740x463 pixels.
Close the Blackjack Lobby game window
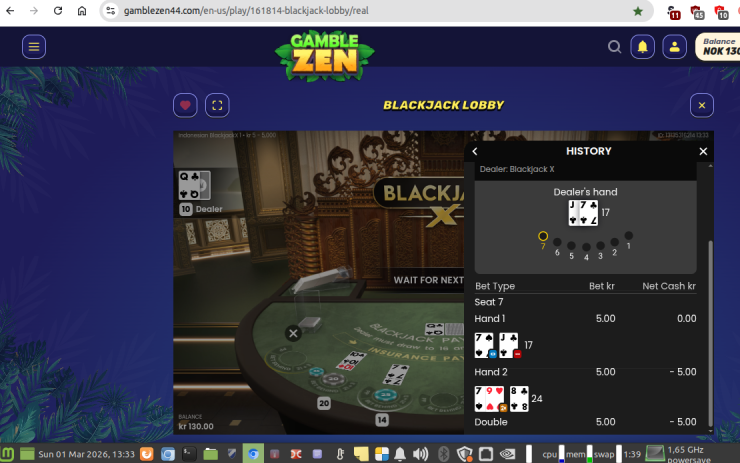(702, 105)
